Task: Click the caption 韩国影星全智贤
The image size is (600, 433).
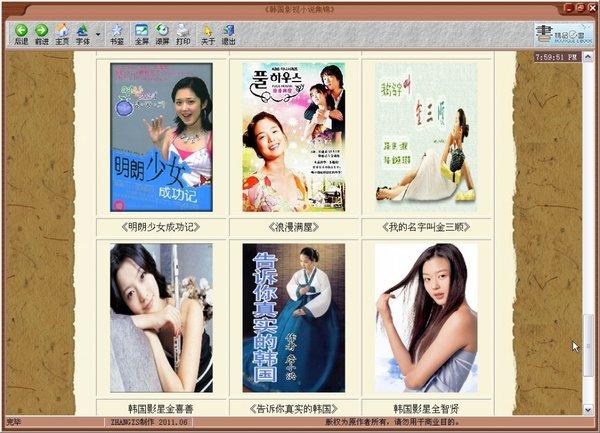Action: tap(426, 409)
